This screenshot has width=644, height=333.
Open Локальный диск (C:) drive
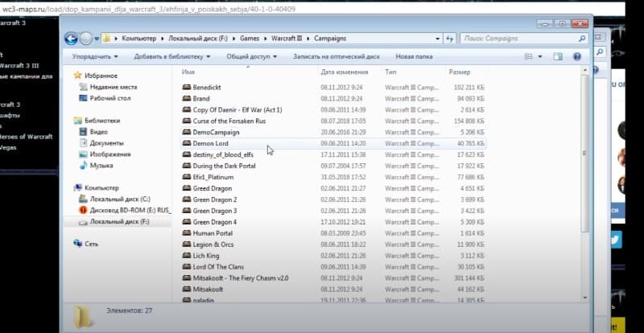tap(119, 198)
